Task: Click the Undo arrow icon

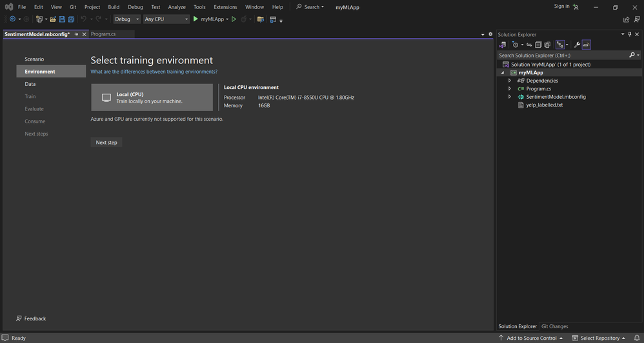Action: pos(83,19)
